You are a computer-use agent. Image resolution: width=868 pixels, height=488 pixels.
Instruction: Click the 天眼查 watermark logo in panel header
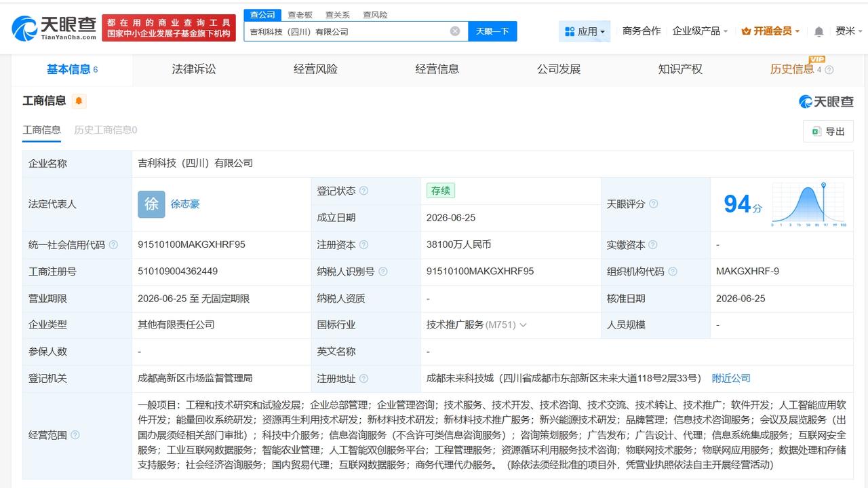(x=826, y=102)
